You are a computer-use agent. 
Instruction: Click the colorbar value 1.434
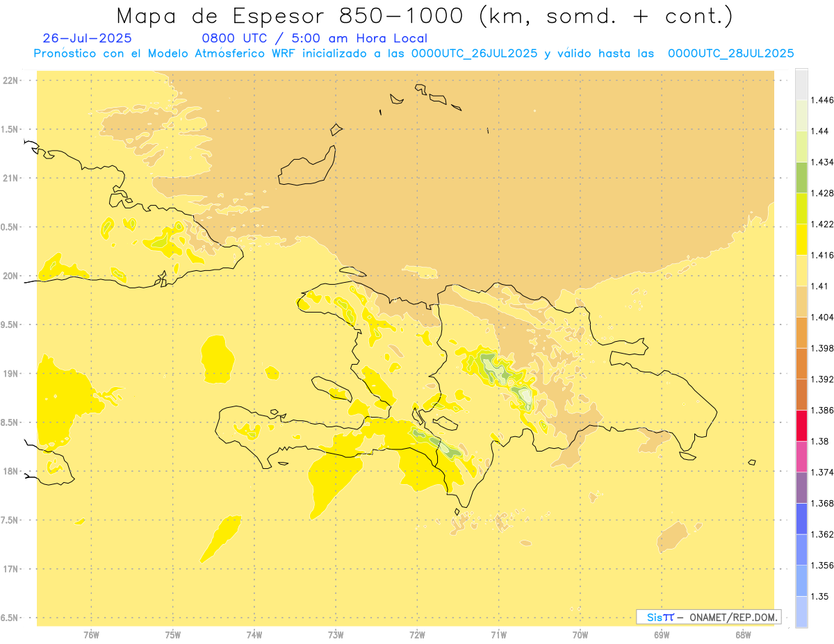pos(822,162)
